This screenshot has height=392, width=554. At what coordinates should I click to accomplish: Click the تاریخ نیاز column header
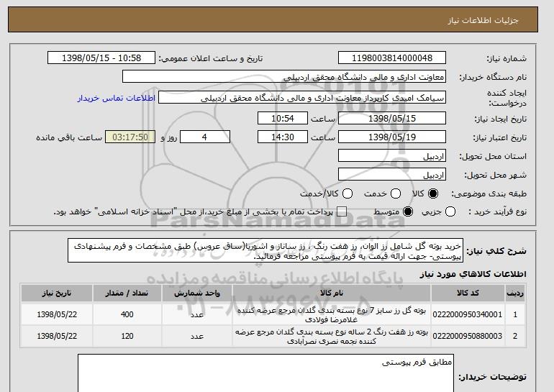57,293
